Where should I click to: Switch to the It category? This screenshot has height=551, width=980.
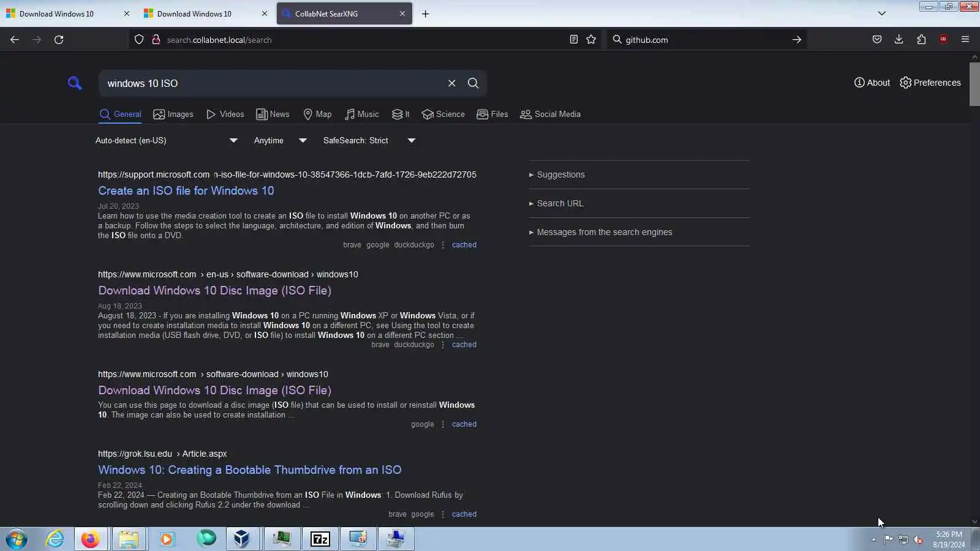pyautogui.click(x=401, y=114)
